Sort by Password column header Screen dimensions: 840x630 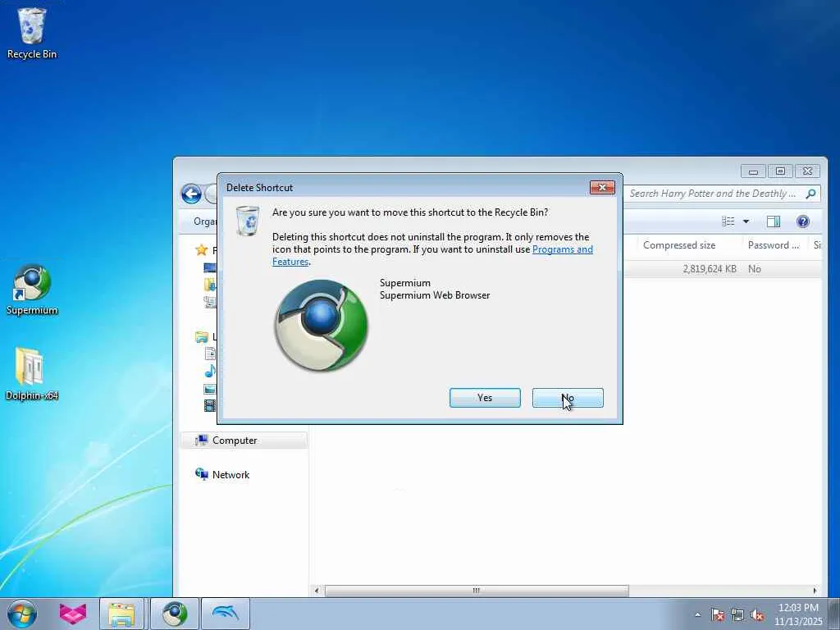click(x=773, y=244)
